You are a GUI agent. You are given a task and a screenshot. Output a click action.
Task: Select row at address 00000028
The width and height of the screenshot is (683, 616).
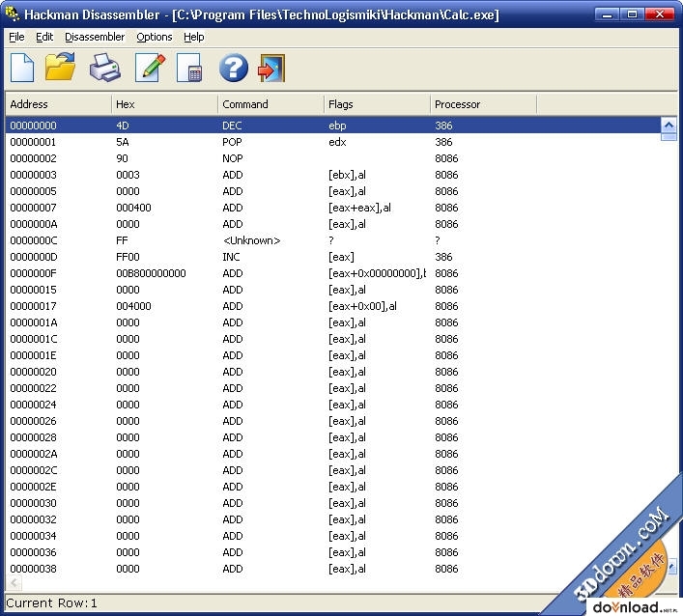(x=333, y=437)
